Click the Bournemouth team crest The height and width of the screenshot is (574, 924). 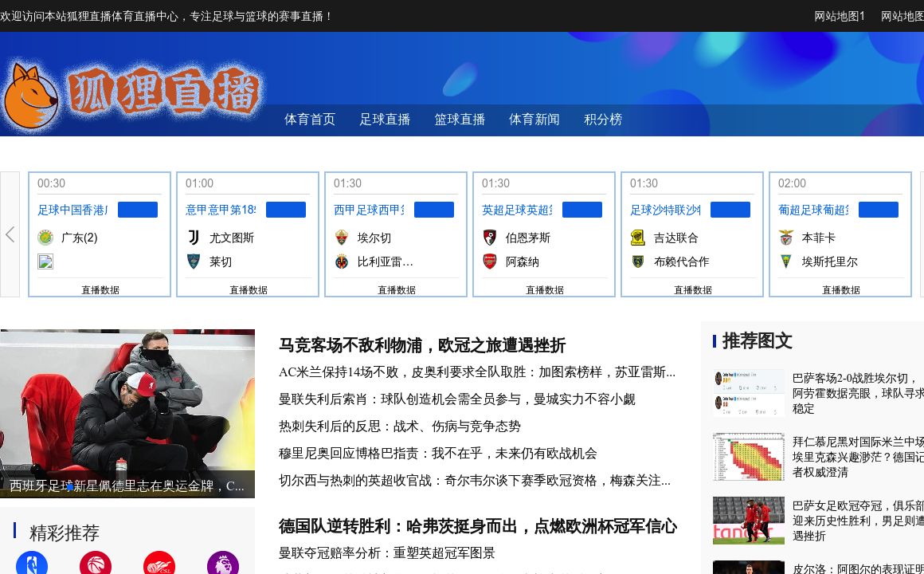(x=490, y=238)
